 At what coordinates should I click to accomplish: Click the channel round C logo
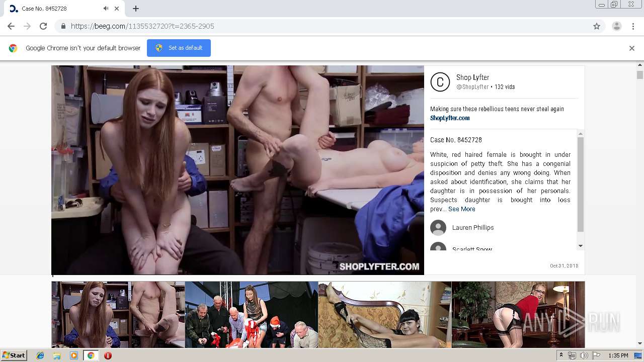tap(440, 82)
